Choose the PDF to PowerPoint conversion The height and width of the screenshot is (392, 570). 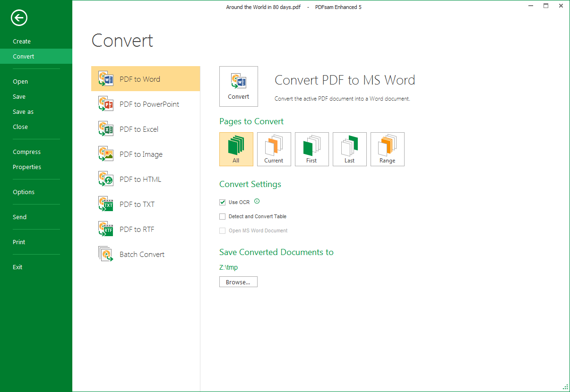pyautogui.click(x=146, y=104)
